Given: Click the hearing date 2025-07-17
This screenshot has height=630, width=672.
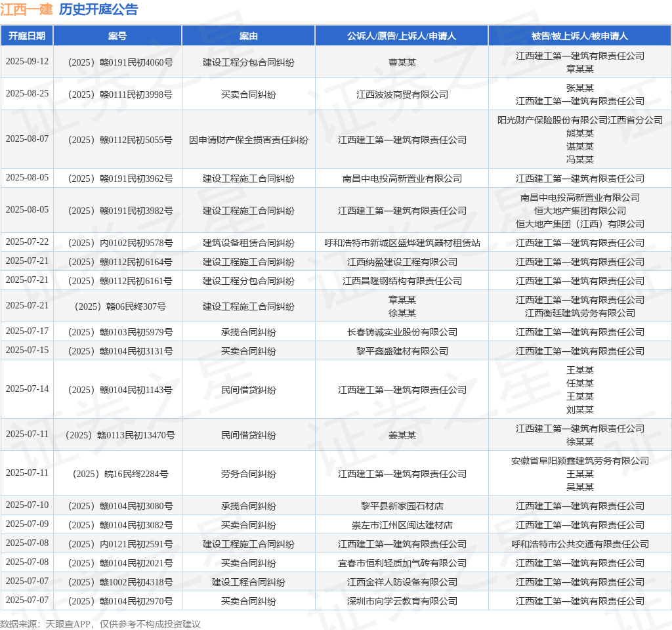Looking at the screenshot, I should click(27, 331).
